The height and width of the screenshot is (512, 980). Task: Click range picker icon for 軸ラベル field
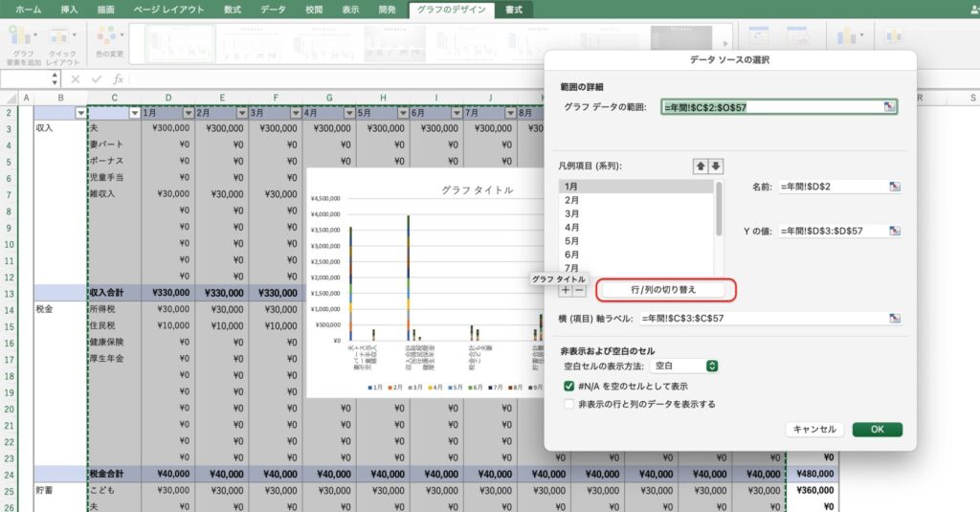(895, 318)
